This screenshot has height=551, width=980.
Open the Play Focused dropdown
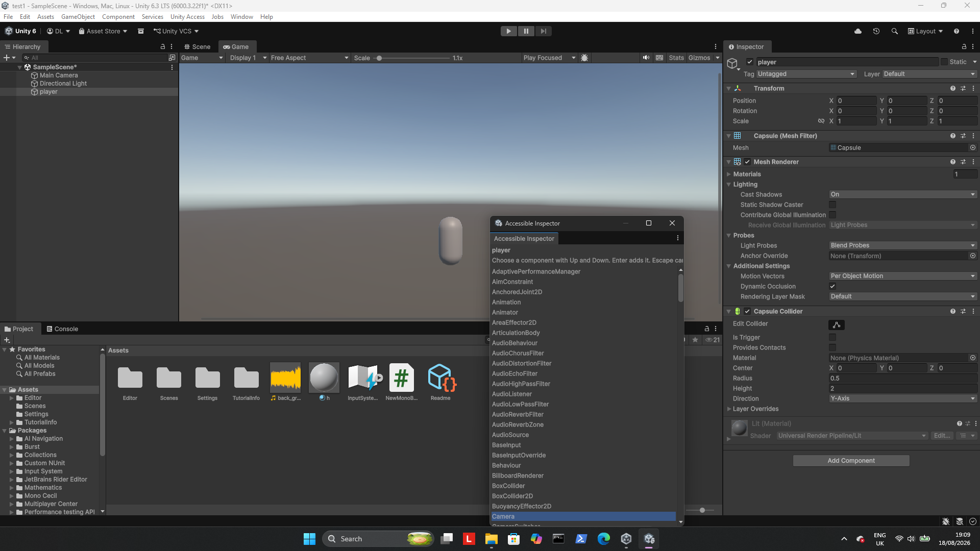(549, 58)
